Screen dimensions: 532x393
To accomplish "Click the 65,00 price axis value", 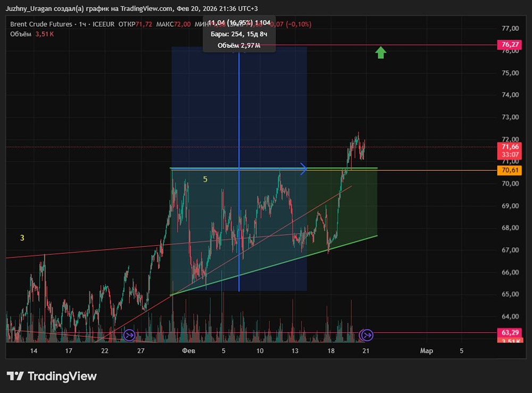I will 510,294.
